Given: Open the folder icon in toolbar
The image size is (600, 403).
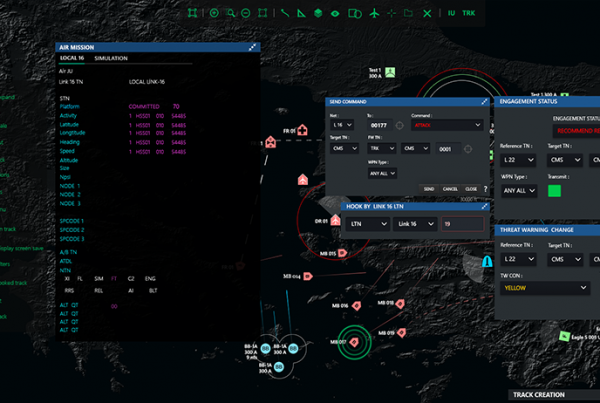Looking at the screenshot, I should coord(408,13).
